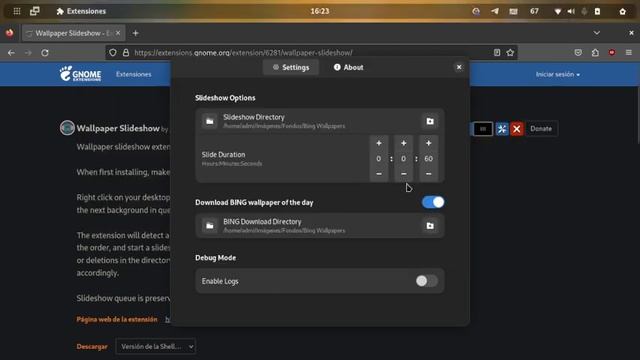Decrease the seconds value with minus
The width and height of the screenshot is (640, 360).
pos(428,174)
